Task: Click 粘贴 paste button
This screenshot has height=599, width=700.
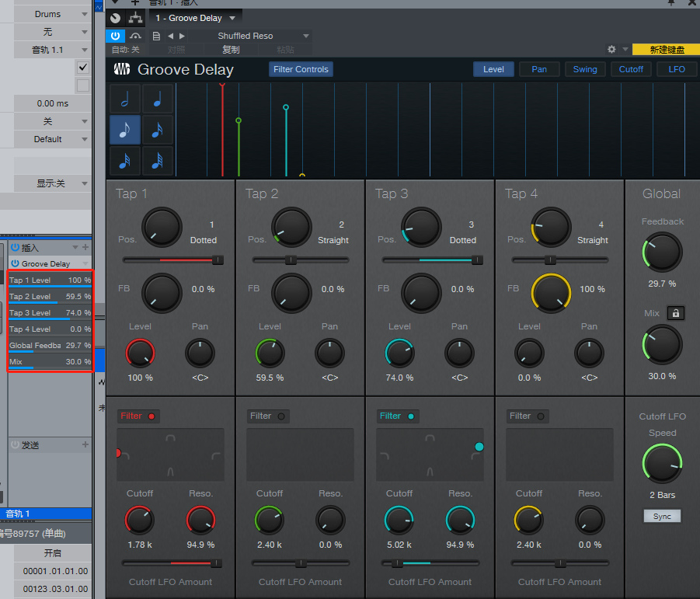Action: [285, 50]
